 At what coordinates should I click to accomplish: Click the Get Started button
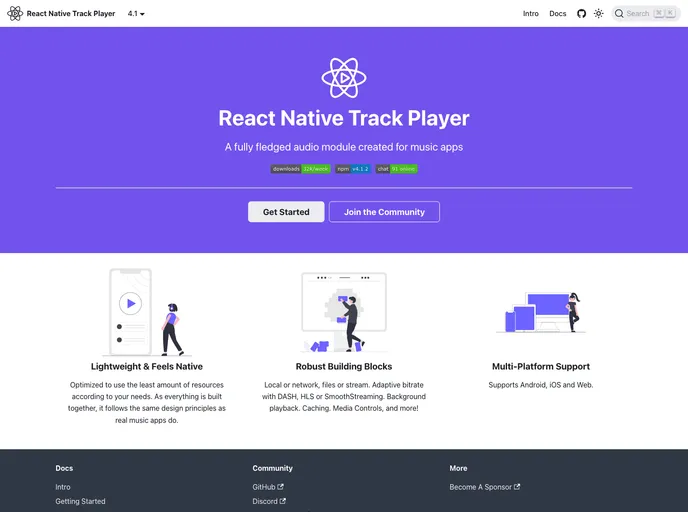coord(286,212)
